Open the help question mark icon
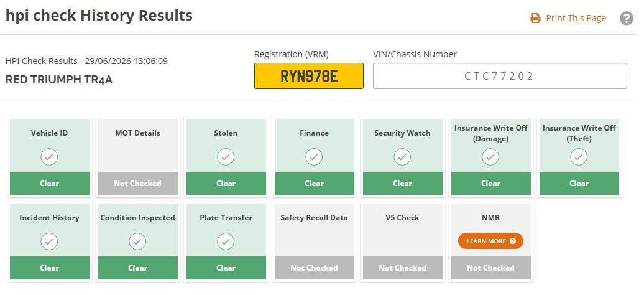Viewport: 644px width, 295px height. 627,18
